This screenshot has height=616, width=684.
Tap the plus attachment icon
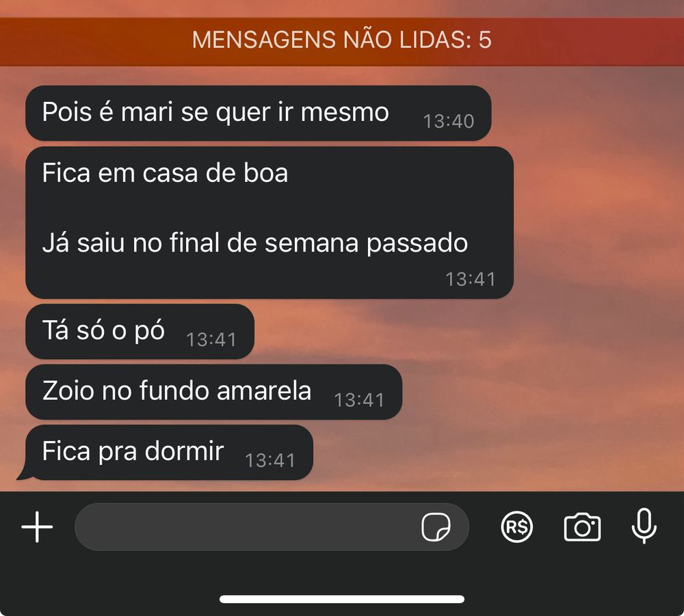pyautogui.click(x=37, y=526)
